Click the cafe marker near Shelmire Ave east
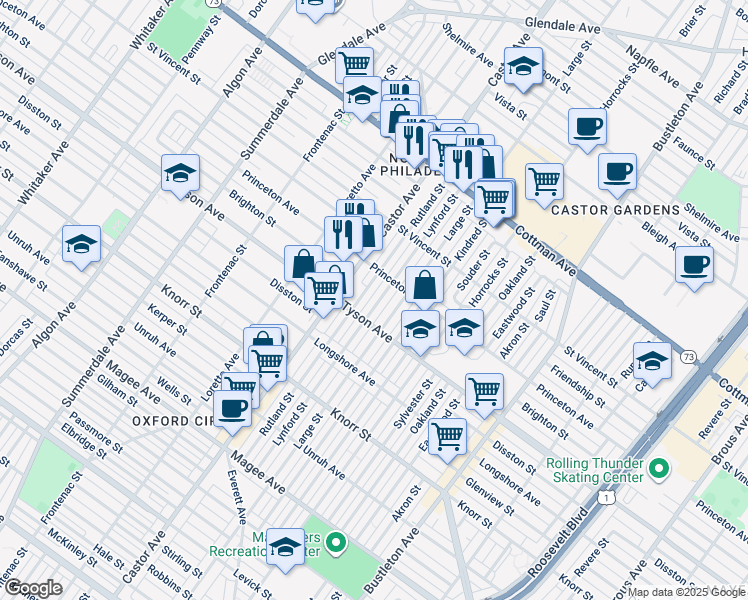The height and width of the screenshot is (600, 748). [x=695, y=267]
